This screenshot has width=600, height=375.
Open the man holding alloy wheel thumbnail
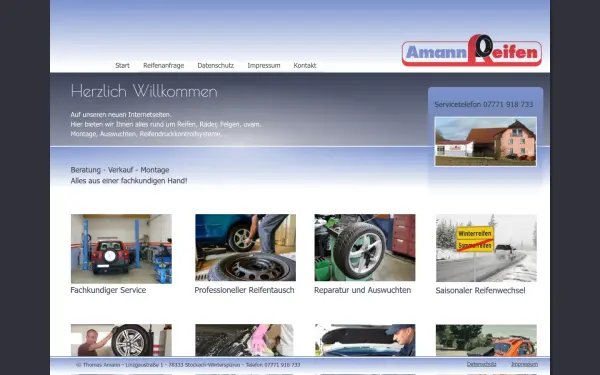click(x=121, y=340)
